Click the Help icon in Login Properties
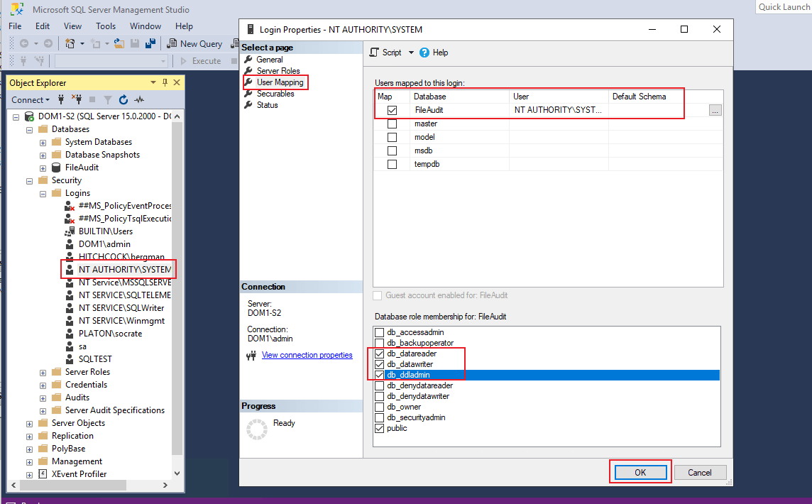 coord(424,53)
